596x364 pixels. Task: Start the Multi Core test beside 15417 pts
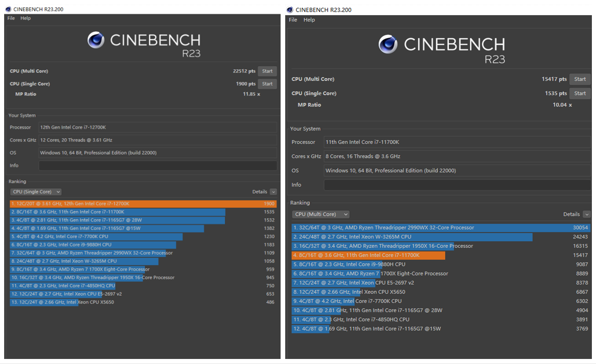pyautogui.click(x=580, y=79)
